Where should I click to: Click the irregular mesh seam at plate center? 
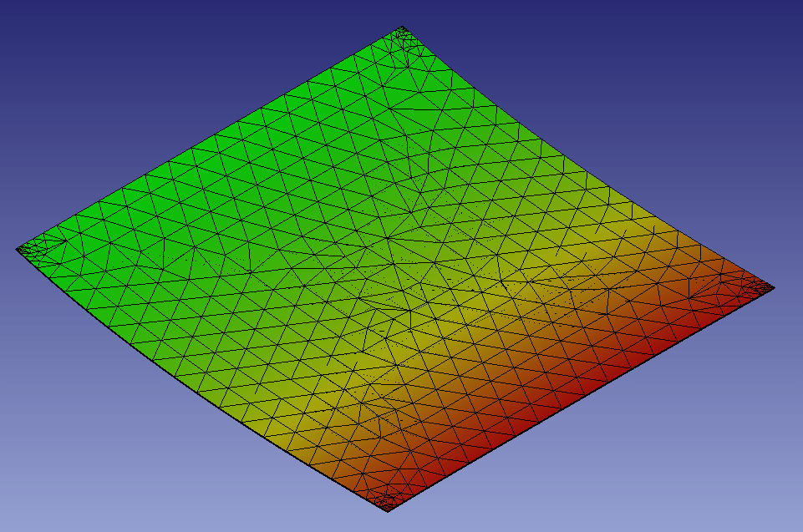[x=399, y=266]
